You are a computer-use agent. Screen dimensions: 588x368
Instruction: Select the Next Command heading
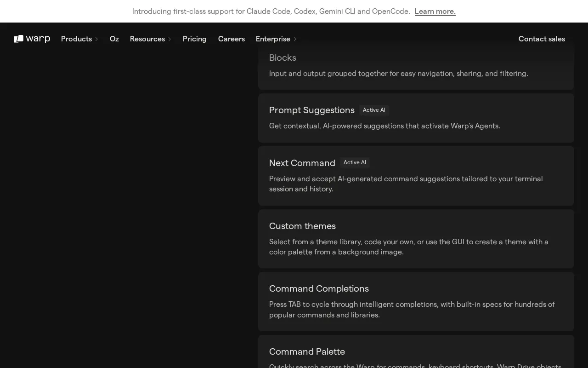point(302,163)
